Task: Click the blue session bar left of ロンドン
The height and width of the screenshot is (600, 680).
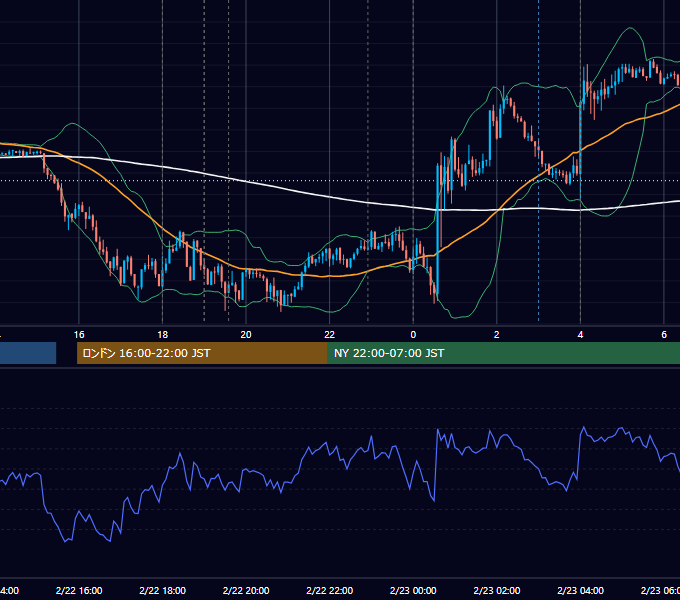Action: [28, 353]
